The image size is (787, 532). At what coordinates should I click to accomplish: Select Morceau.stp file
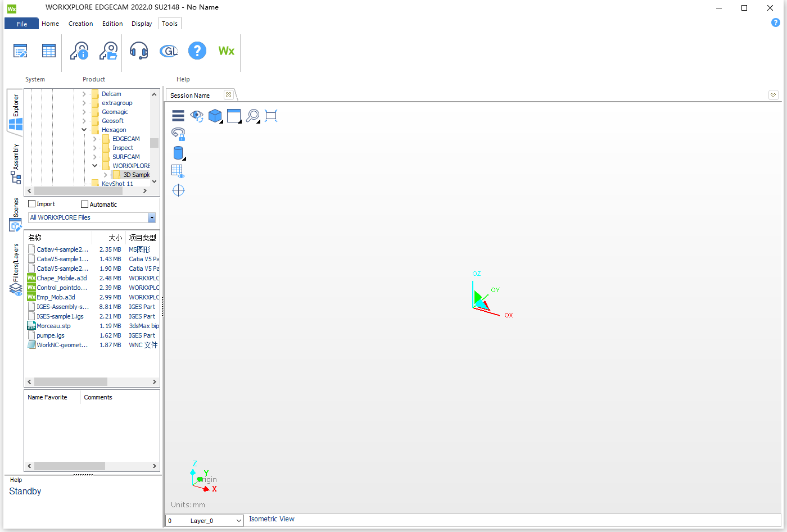pos(53,326)
